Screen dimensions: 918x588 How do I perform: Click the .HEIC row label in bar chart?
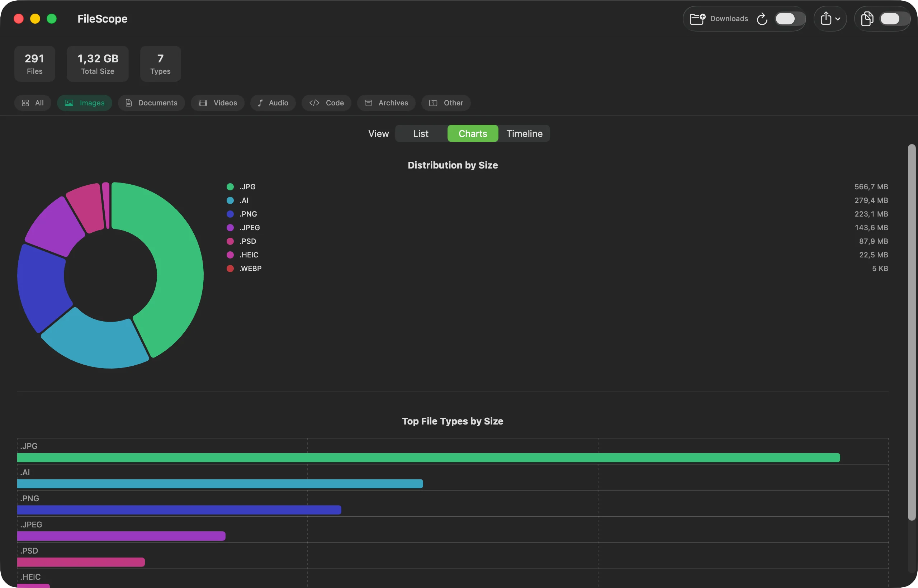point(30,577)
